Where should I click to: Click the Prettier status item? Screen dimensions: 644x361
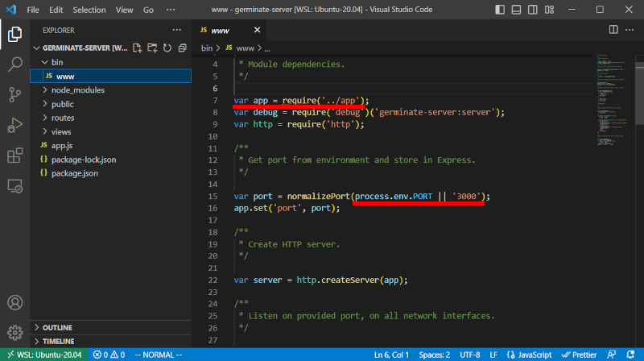click(x=579, y=355)
